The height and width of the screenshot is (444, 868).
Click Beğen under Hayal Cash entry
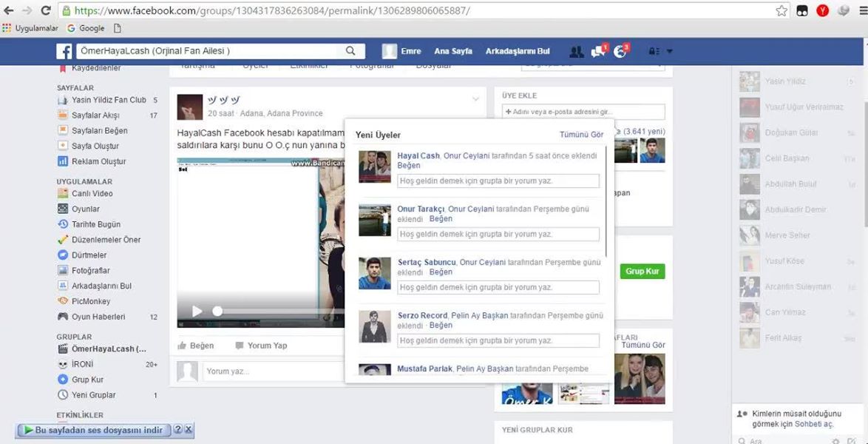pyautogui.click(x=409, y=165)
